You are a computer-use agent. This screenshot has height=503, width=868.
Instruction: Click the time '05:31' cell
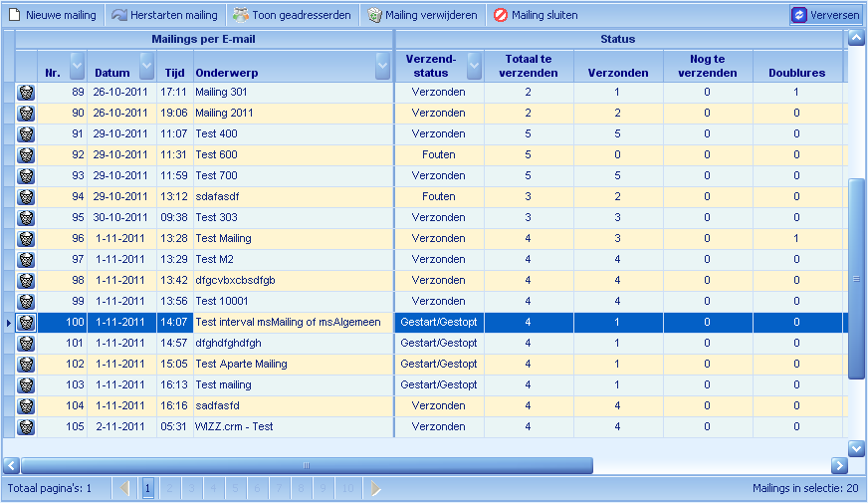(x=175, y=427)
